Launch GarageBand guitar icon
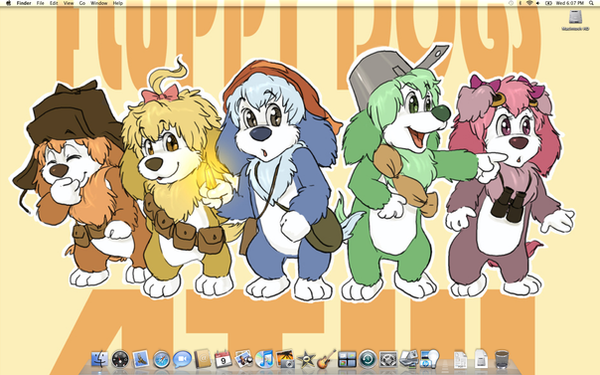600x375 pixels. click(x=326, y=359)
